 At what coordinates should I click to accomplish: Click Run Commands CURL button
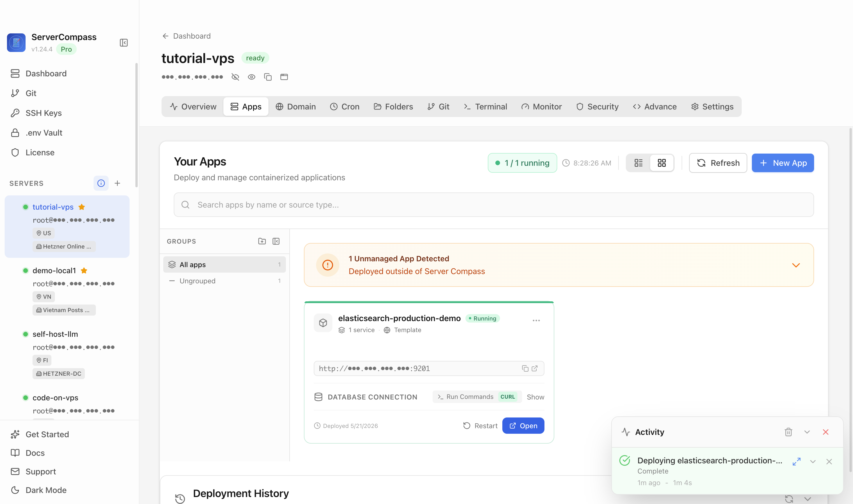(477, 397)
